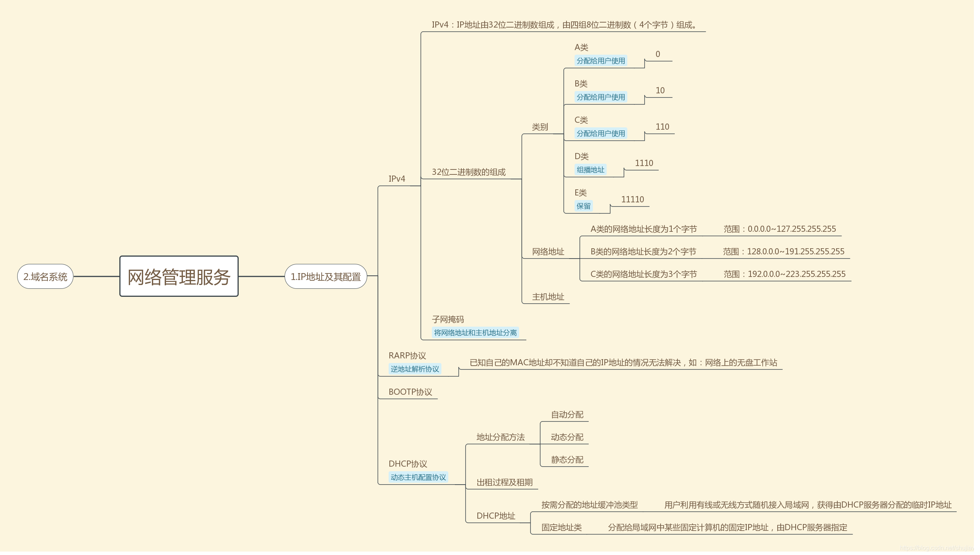The image size is (980, 555).
Task: Click B类的网络地址长度为2个字节
Action: tap(643, 252)
